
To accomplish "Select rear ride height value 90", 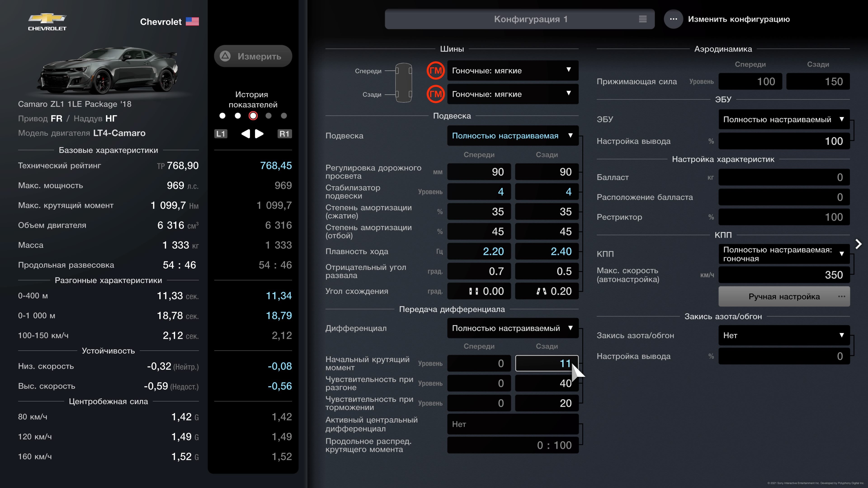I will point(547,172).
